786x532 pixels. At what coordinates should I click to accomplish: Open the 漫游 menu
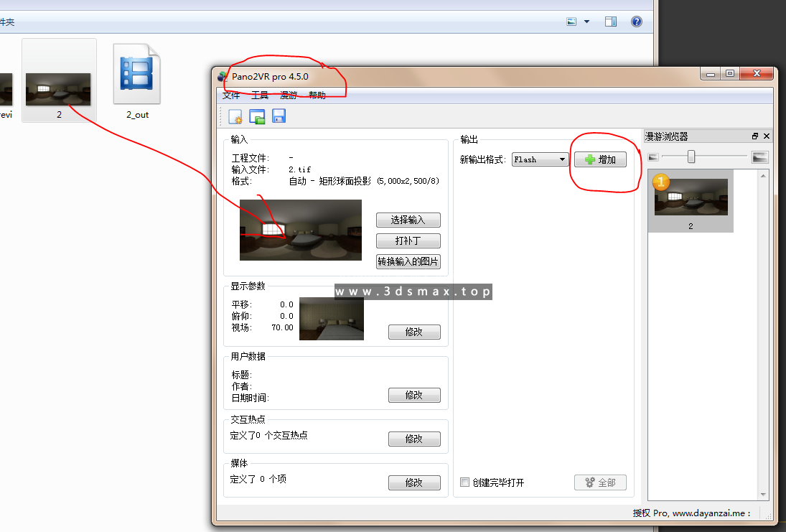289,95
